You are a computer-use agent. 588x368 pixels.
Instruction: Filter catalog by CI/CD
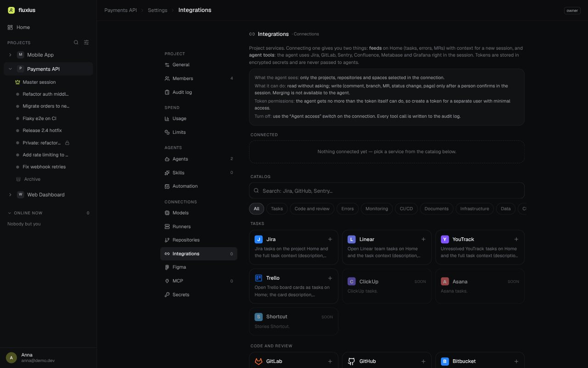(x=406, y=209)
